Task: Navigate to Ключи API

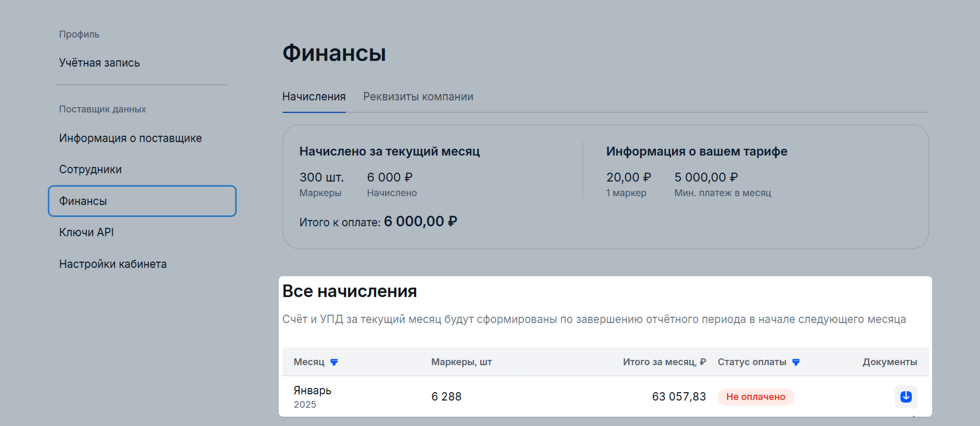Action: pos(86,233)
